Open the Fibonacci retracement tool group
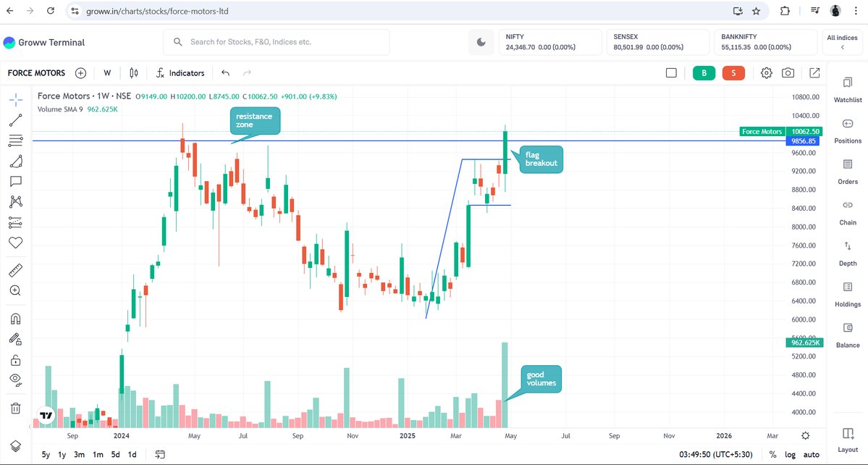Screen dimensions: 868x465 [15, 141]
